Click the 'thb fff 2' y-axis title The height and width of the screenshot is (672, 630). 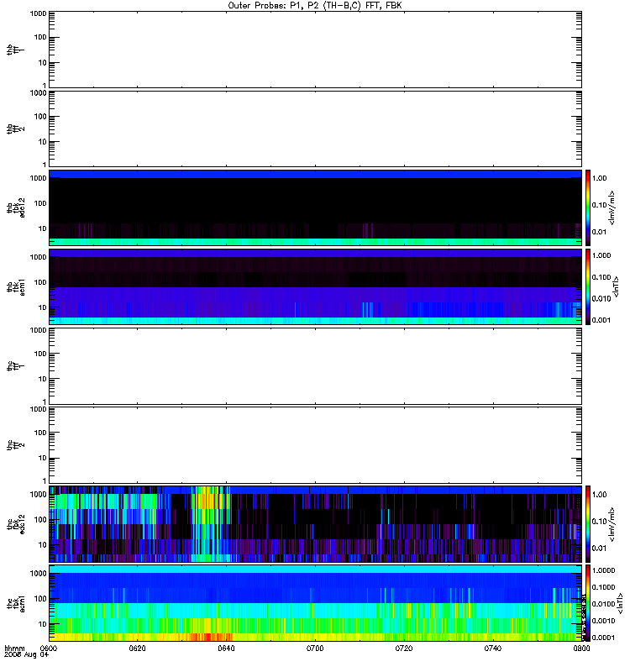(15, 129)
